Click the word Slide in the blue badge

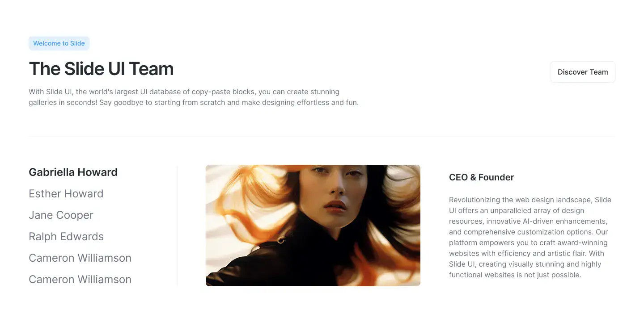point(77,43)
